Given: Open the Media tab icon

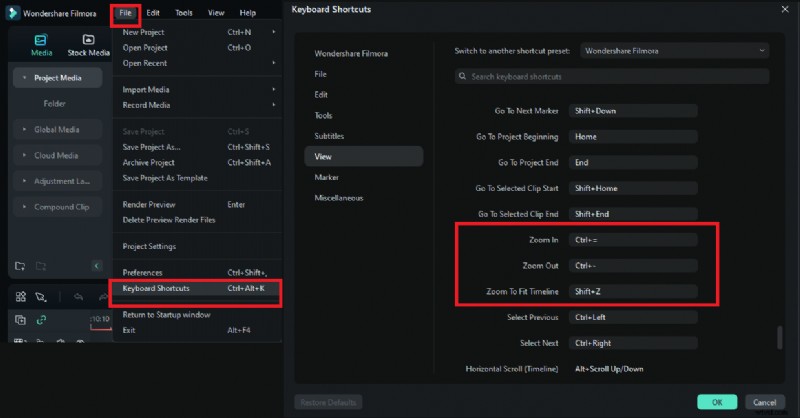Looking at the screenshot, I should (41, 39).
